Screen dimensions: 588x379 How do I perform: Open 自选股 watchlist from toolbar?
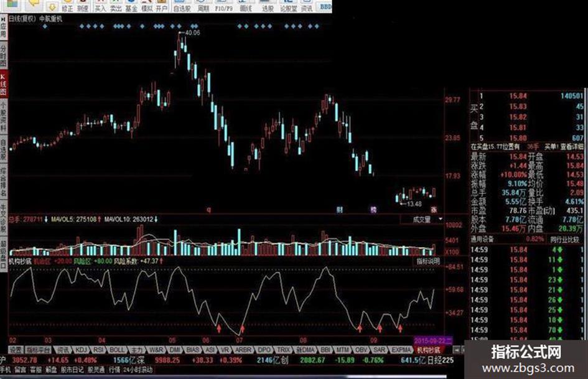(x=182, y=6)
